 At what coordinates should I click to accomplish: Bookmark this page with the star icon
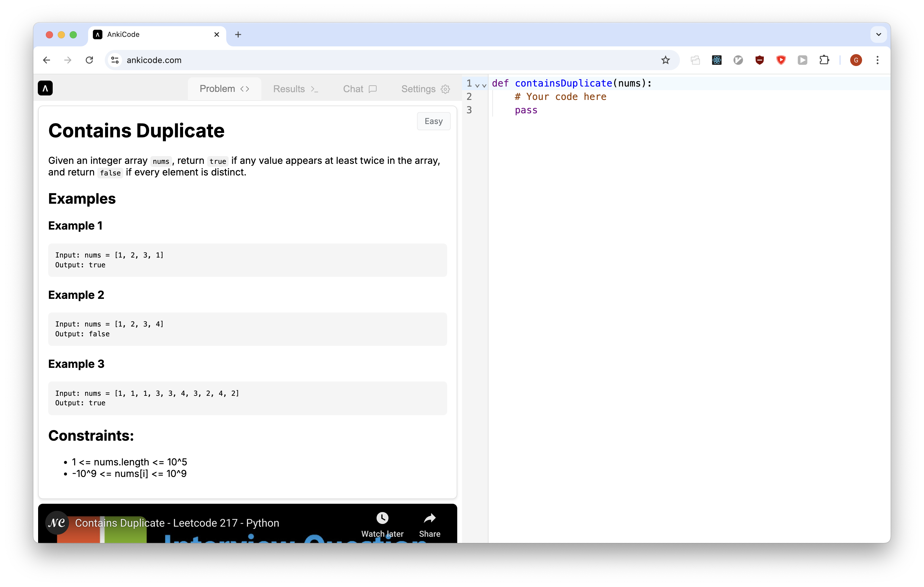[665, 60]
